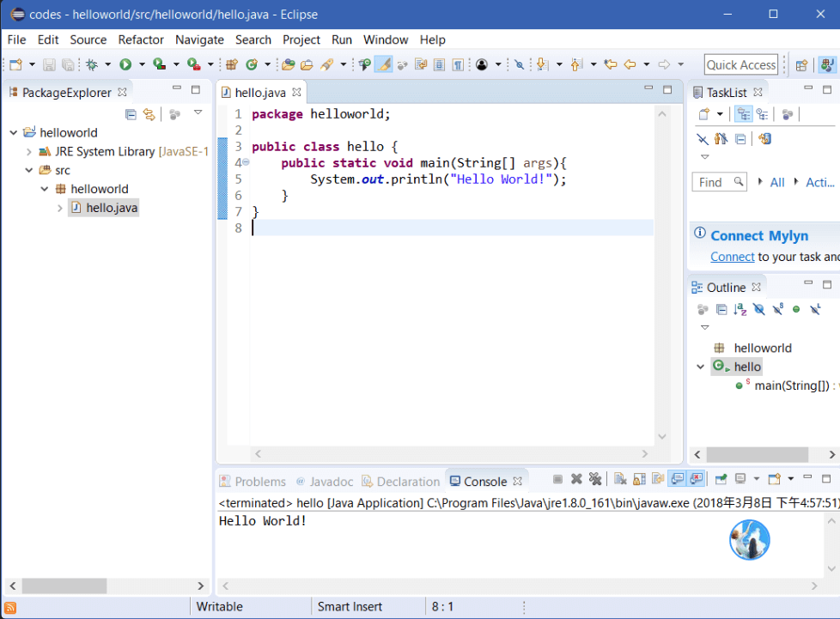Click the Previous Annotation arrow icon

tap(576, 64)
